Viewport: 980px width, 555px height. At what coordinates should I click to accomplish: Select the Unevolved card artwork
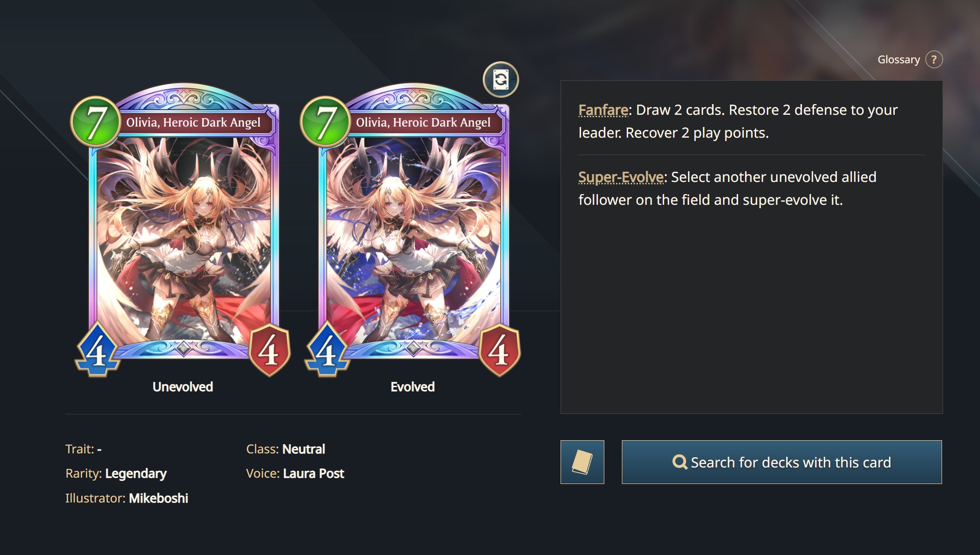[x=183, y=238]
